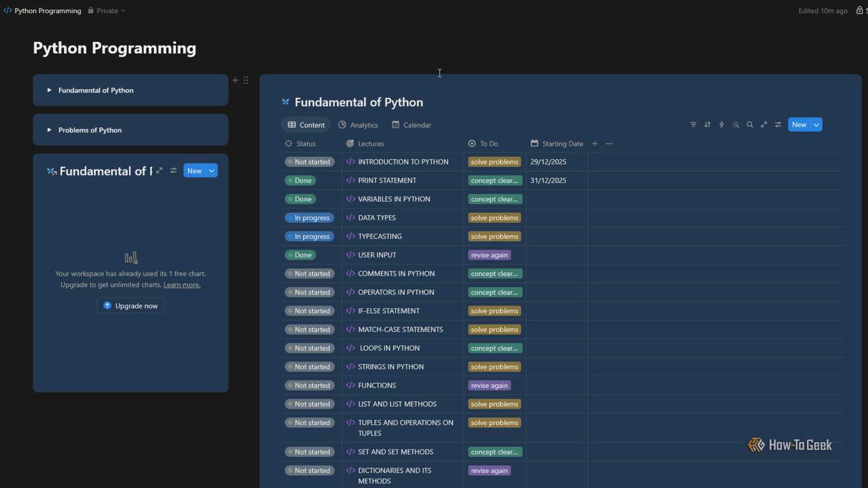
Task: Open view settings sliders icon near New
Action: coord(778,125)
